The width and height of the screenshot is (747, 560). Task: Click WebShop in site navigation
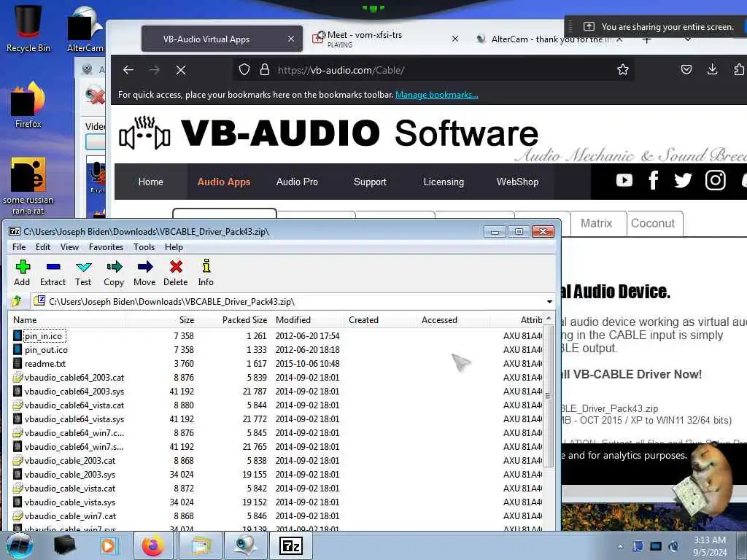click(517, 182)
